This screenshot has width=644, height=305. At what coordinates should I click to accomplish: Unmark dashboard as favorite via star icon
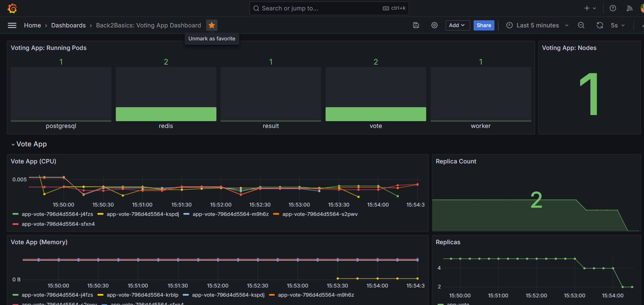(x=212, y=25)
